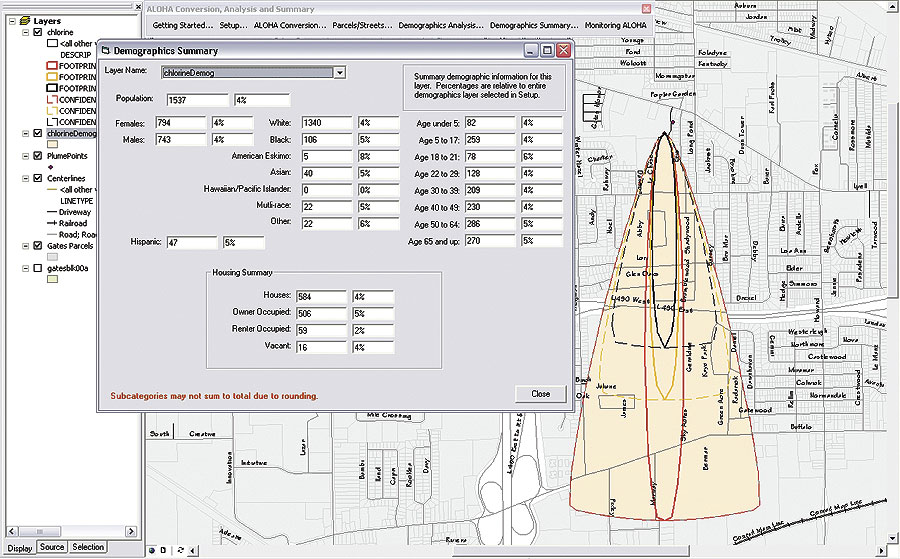
Task: Switch to layout view page icon
Action: [x=165, y=549]
